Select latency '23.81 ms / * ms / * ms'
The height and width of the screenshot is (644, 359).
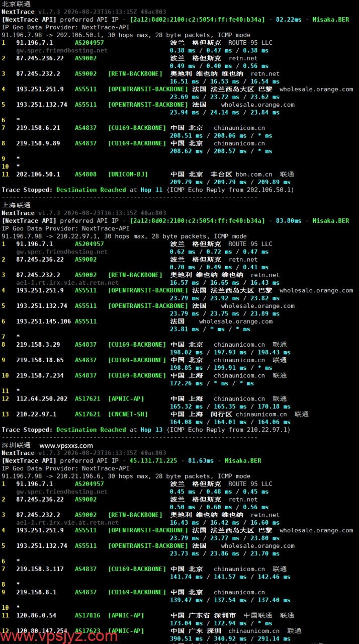point(210,330)
